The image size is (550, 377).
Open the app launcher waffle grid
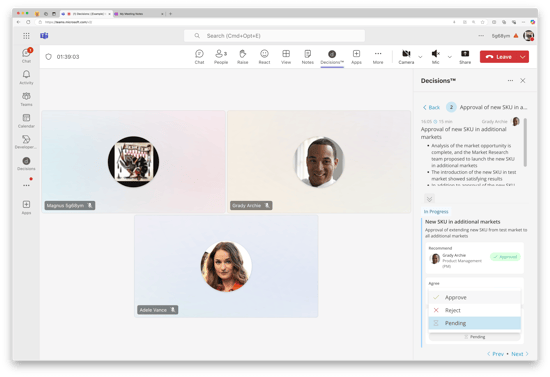[26, 36]
